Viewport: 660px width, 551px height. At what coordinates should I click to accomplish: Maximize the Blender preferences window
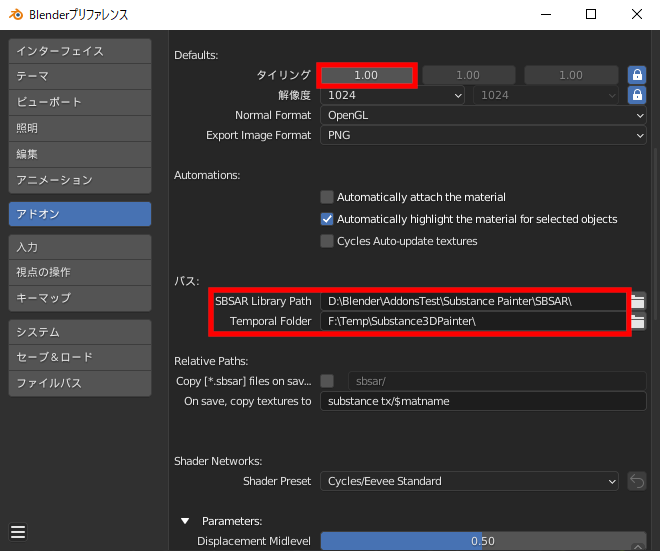pyautogui.click(x=591, y=15)
